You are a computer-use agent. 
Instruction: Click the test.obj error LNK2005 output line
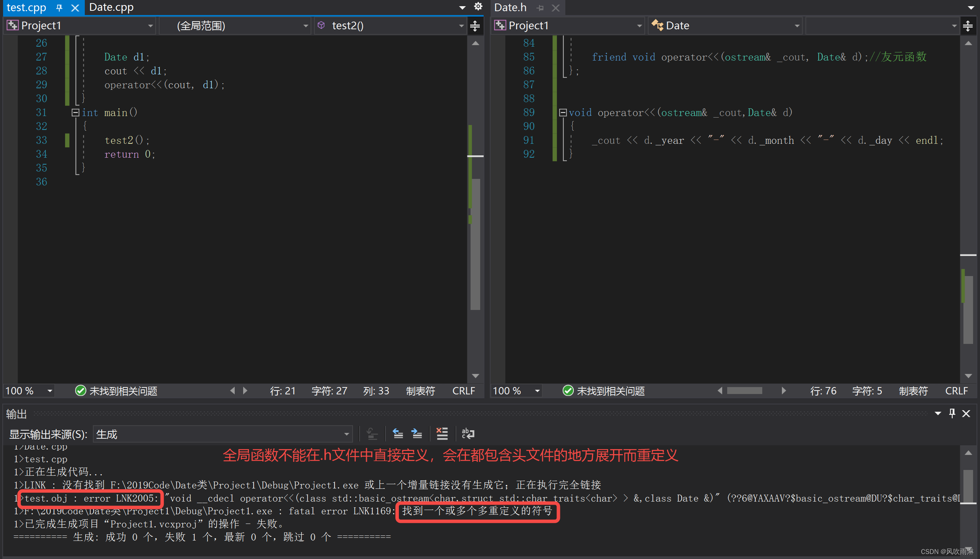coord(486,498)
